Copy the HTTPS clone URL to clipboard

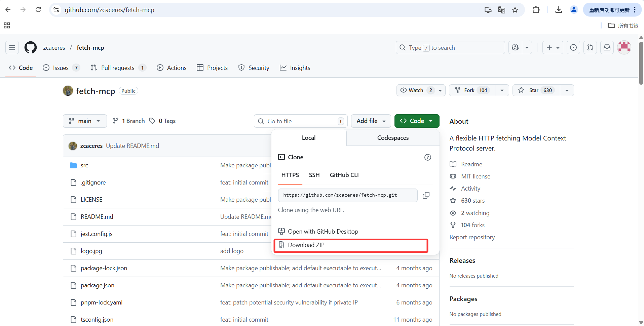click(x=426, y=195)
